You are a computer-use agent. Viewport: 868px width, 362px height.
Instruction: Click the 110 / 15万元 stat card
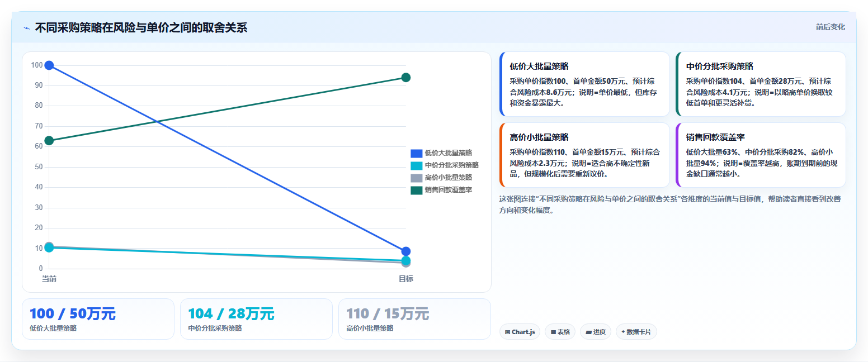[414, 319]
